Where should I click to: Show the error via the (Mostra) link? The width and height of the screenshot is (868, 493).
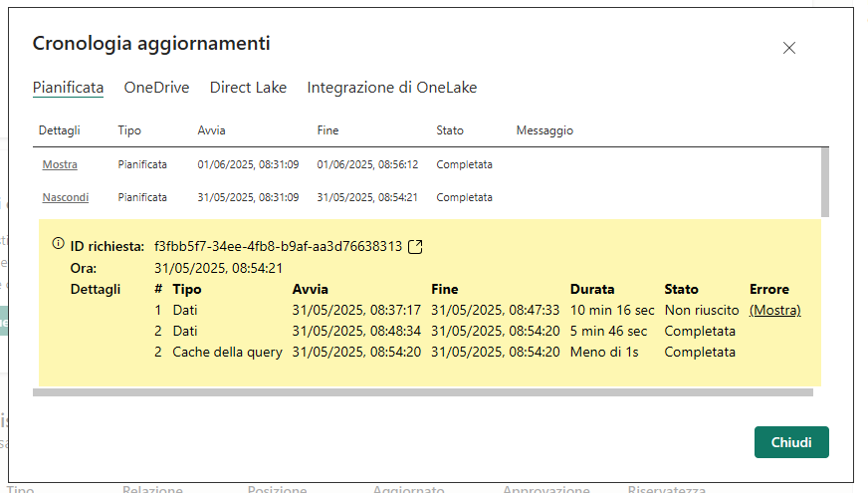(x=775, y=310)
